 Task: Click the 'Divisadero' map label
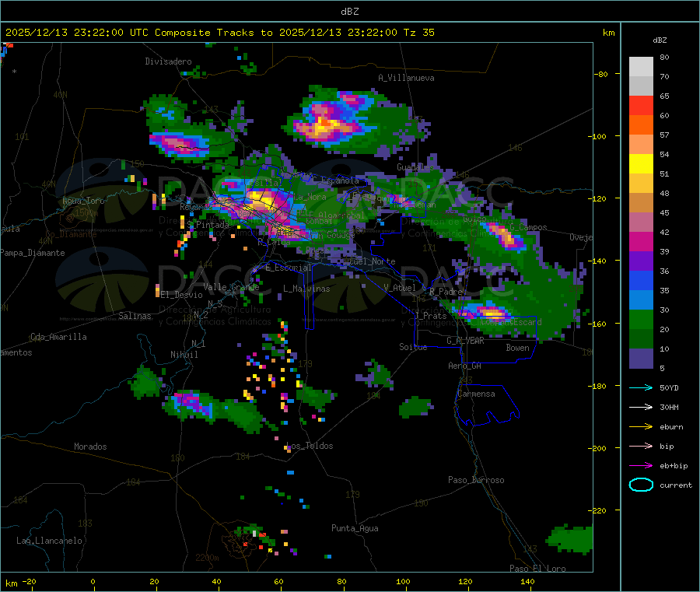point(168,61)
